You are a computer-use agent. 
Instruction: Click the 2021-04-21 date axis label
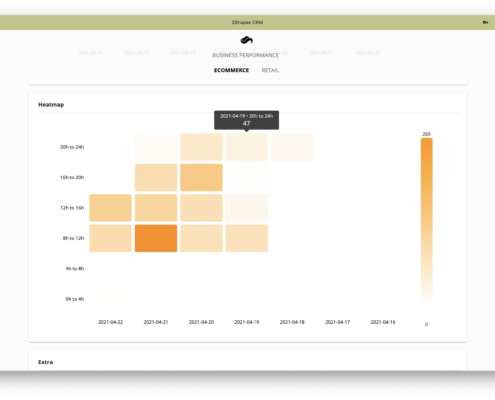click(156, 322)
